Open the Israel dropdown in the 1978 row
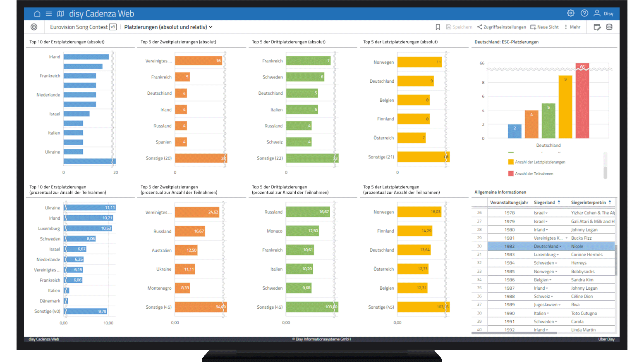This screenshot has height=362, width=644. [x=546, y=213]
